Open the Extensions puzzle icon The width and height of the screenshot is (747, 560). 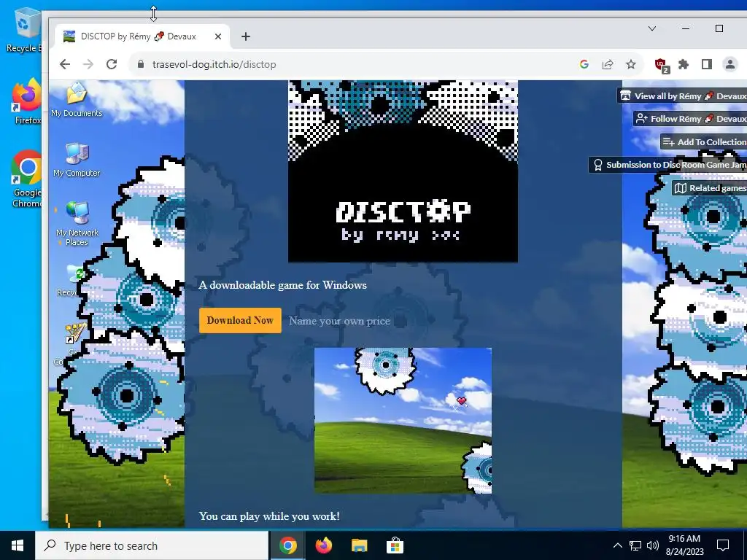point(684,64)
